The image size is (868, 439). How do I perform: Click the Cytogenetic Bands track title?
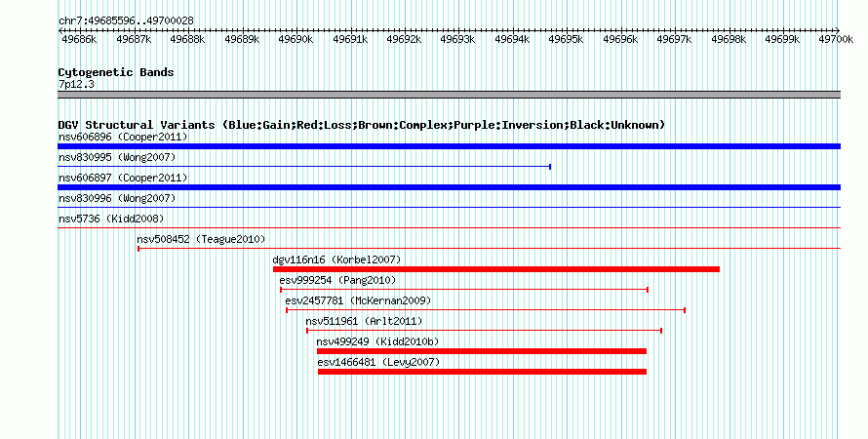(x=116, y=72)
